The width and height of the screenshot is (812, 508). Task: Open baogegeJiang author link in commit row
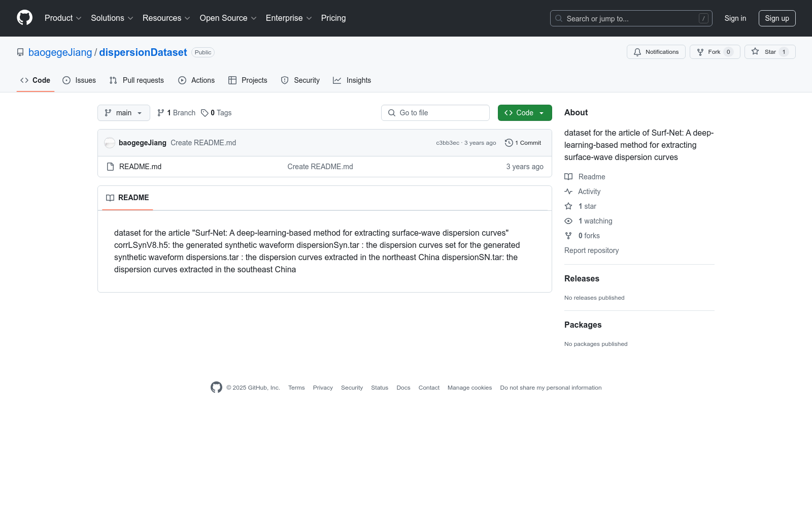(x=143, y=143)
